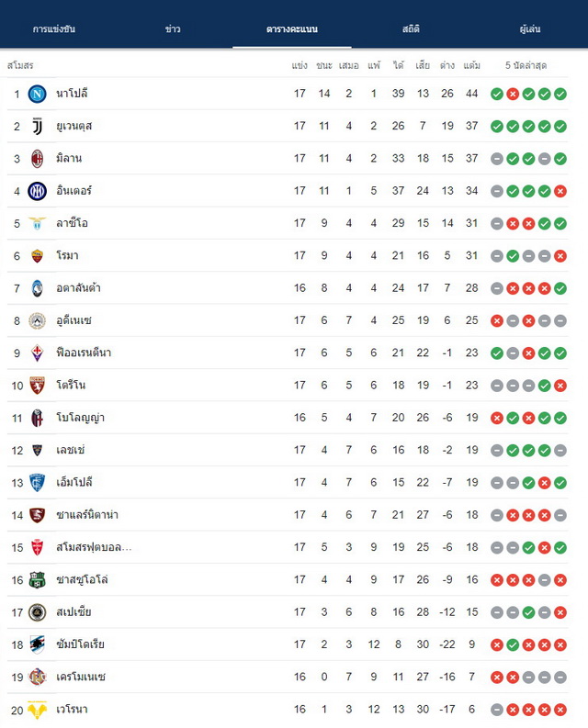Open the ยูเวนตุส team link
The image size is (588, 728).
click(74, 126)
